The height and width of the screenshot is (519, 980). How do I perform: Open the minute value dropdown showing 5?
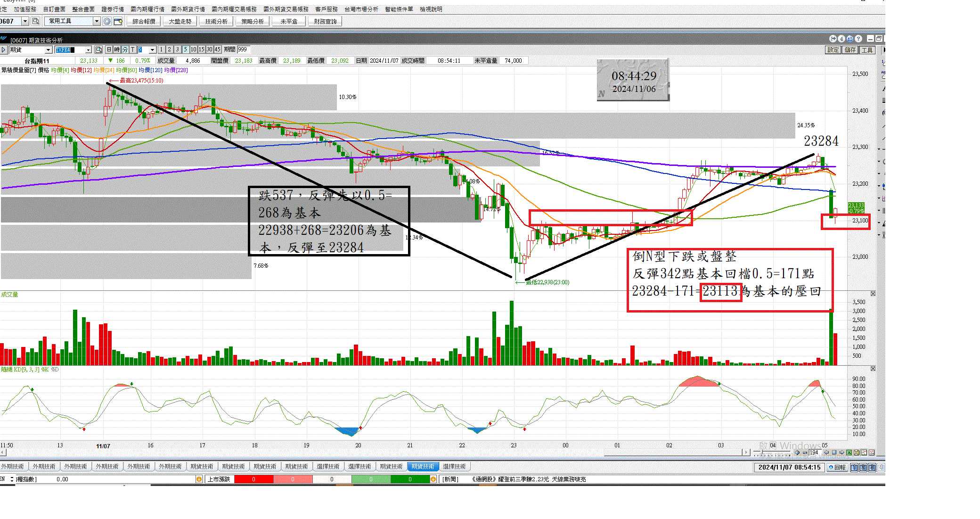coord(152,49)
